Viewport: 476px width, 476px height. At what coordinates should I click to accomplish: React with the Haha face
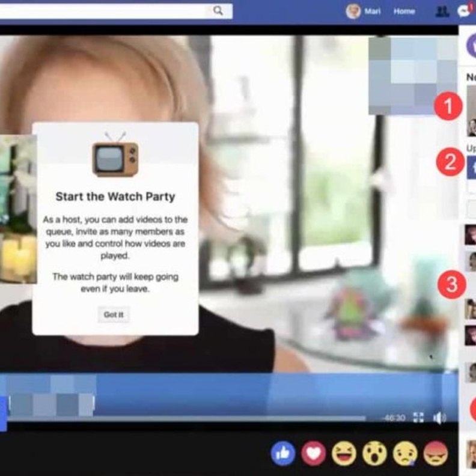point(344,454)
